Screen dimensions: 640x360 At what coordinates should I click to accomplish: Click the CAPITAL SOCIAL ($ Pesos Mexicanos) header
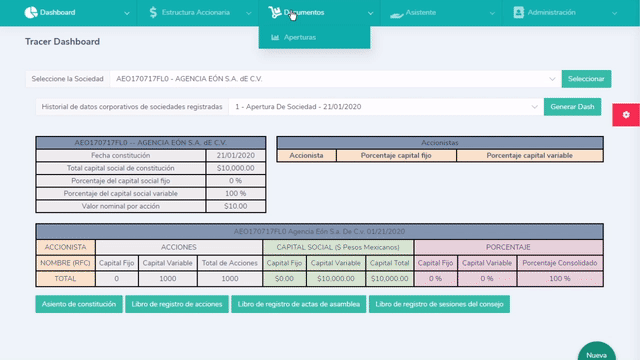338,247
